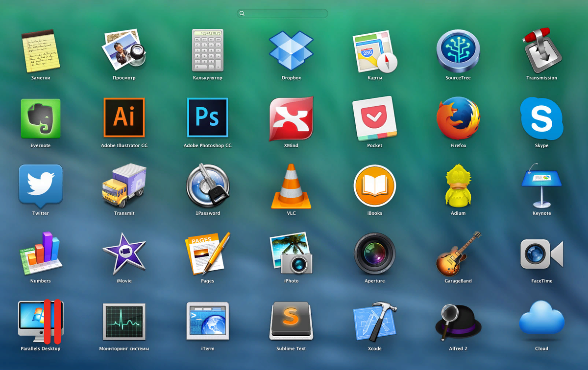The height and width of the screenshot is (370, 588).
Task: Launch Skype
Action: pos(541,118)
